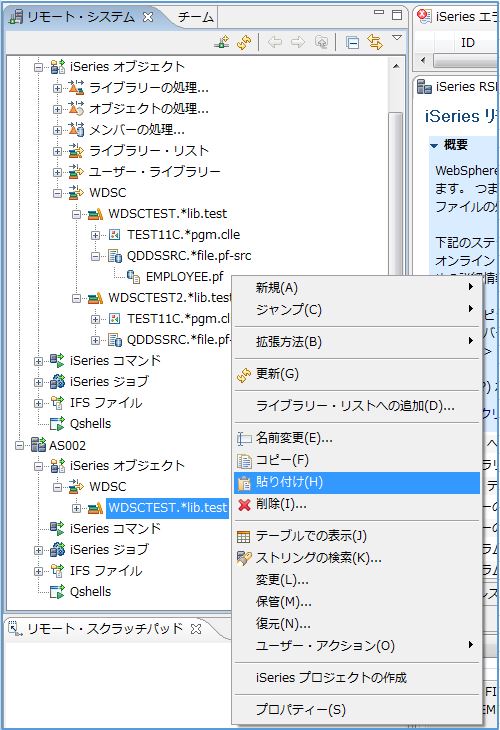
Task: Click the iSeries エラー horizontal scrollbar left arrow
Action: [x=423, y=60]
